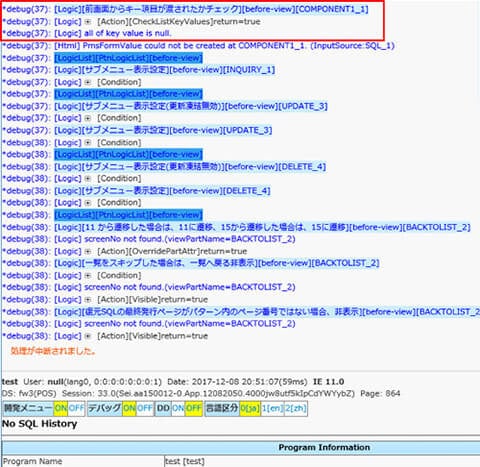Click the INQUIRY_1 submenu display logic line
This screenshot has height=467, width=480.
165,70
